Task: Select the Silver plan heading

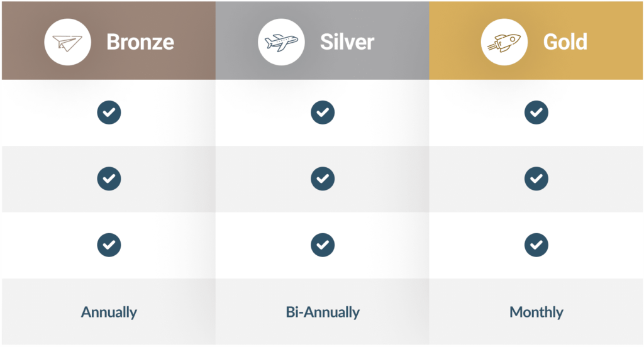Action: click(347, 41)
